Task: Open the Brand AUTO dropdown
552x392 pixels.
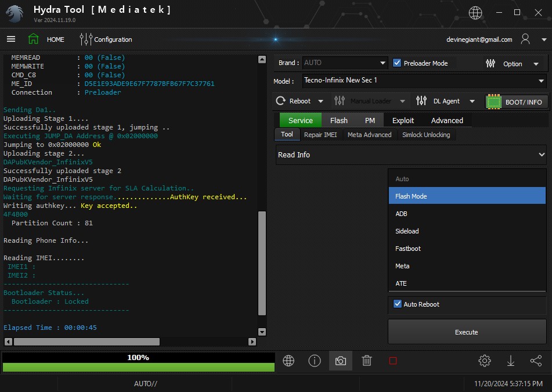Action: click(x=345, y=63)
